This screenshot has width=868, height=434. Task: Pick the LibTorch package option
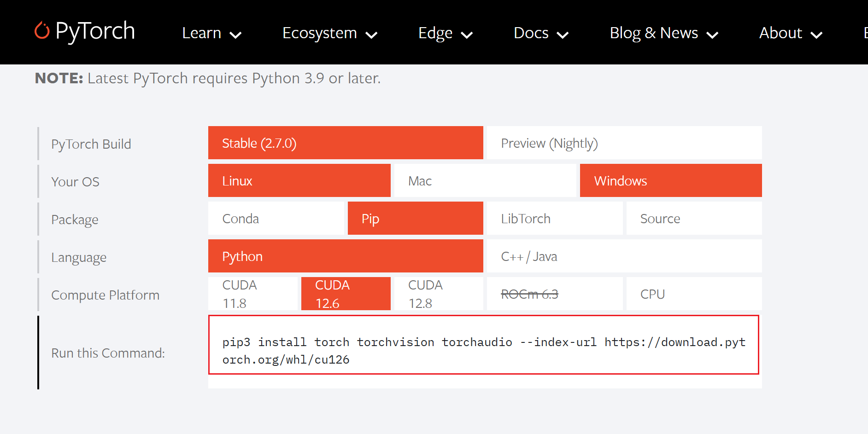tap(554, 219)
